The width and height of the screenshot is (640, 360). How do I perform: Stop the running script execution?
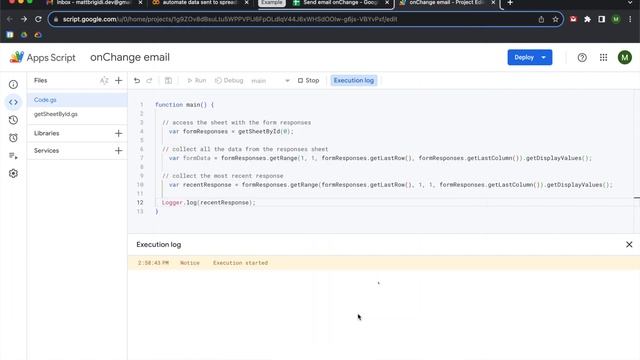click(309, 80)
